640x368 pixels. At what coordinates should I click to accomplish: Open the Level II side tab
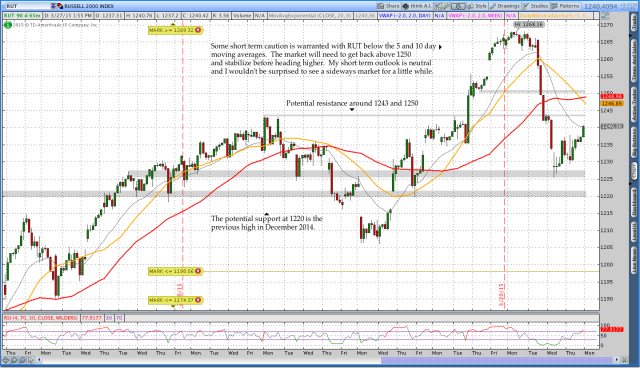(634, 232)
